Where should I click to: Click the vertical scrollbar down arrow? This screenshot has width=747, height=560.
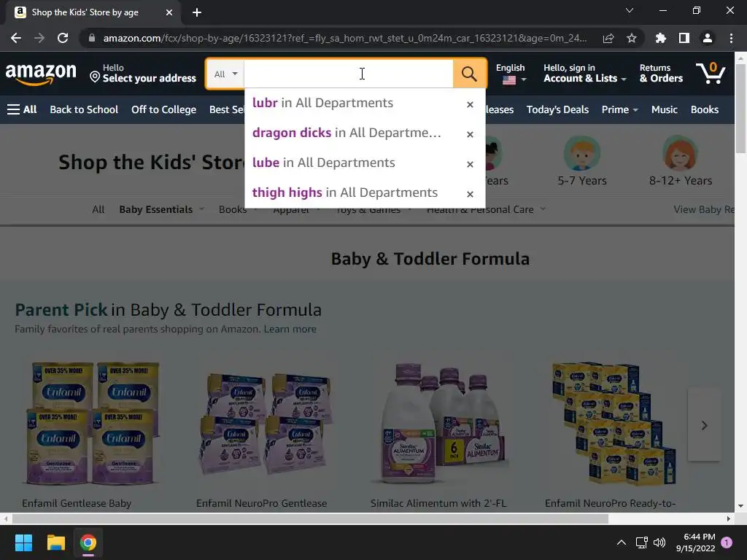pyautogui.click(x=740, y=506)
